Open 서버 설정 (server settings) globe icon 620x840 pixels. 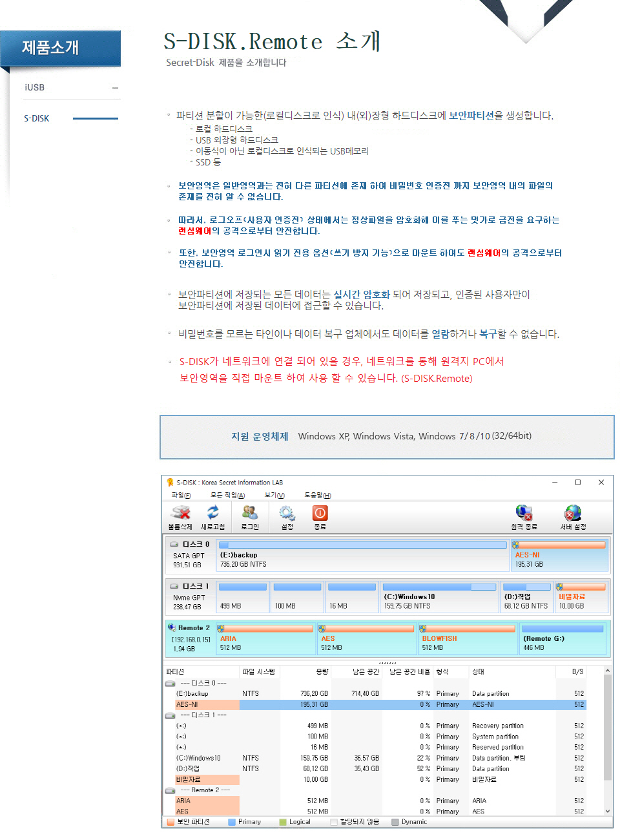point(573,513)
